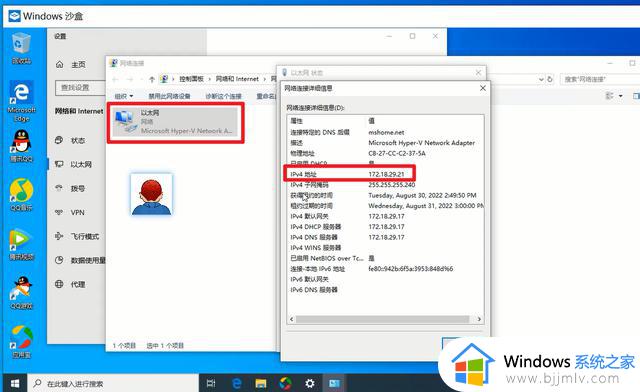Open the colorful swirl app on the taskbar

click(285, 383)
